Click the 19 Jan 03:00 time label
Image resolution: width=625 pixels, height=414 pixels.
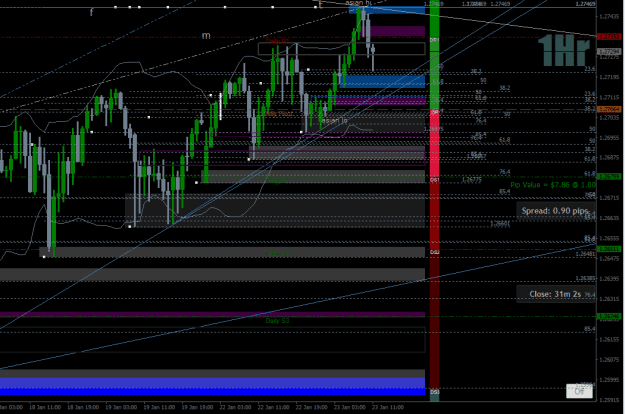tap(121, 407)
